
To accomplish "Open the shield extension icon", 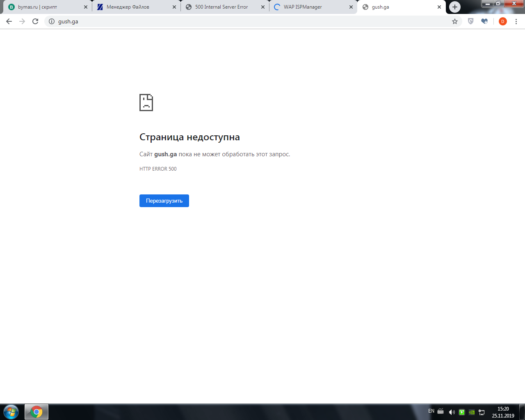I will point(470,21).
